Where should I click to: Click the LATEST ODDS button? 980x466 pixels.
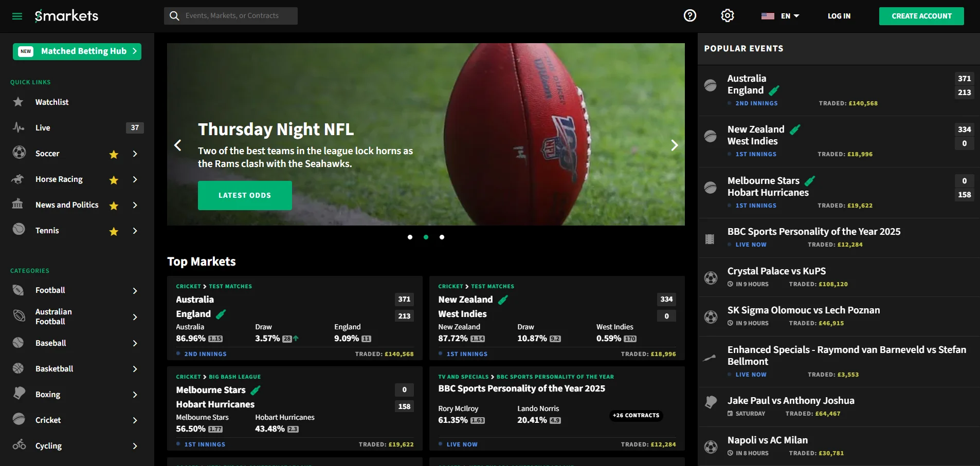pos(245,195)
